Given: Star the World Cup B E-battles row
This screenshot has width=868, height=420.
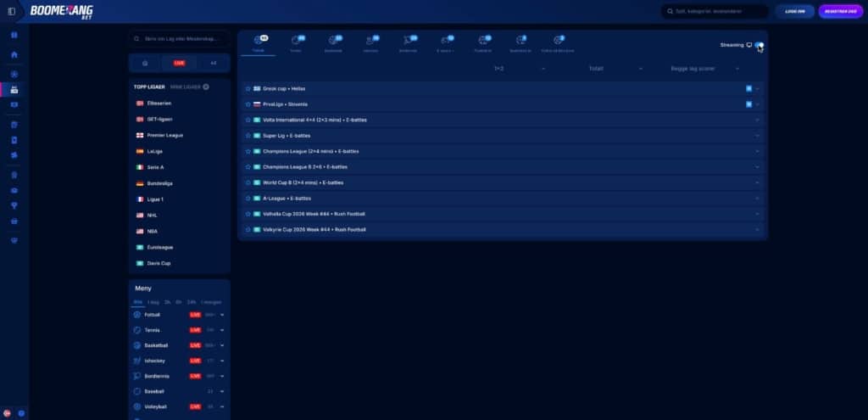Looking at the screenshot, I should pyautogui.click(x=248, y=182).
